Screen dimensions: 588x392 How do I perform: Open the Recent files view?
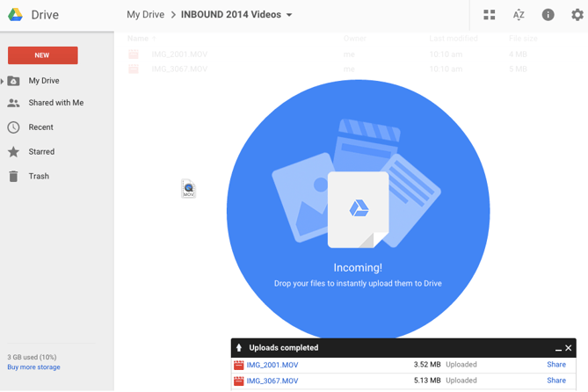[x=40, y=127]
